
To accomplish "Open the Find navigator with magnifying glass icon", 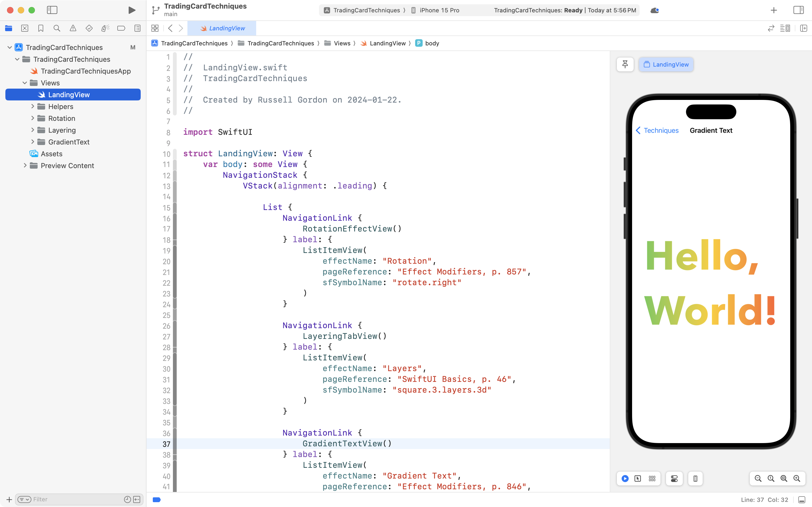I will [57, 28].
